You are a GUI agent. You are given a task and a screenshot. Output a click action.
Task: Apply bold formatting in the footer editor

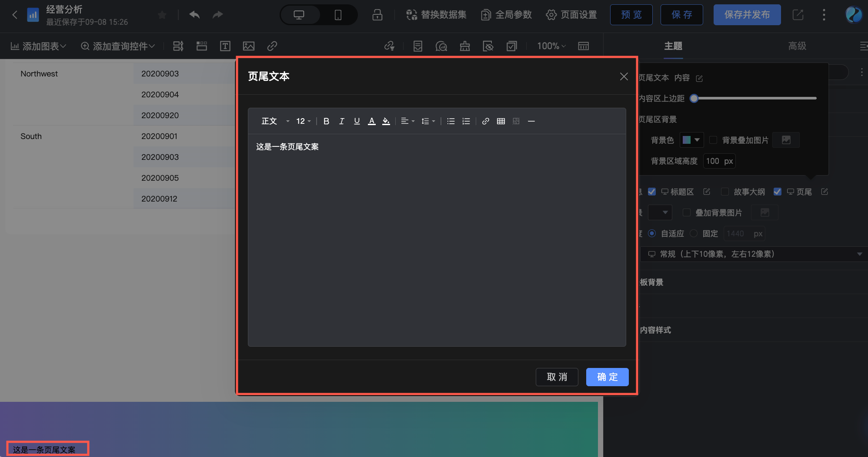point(326,121)
